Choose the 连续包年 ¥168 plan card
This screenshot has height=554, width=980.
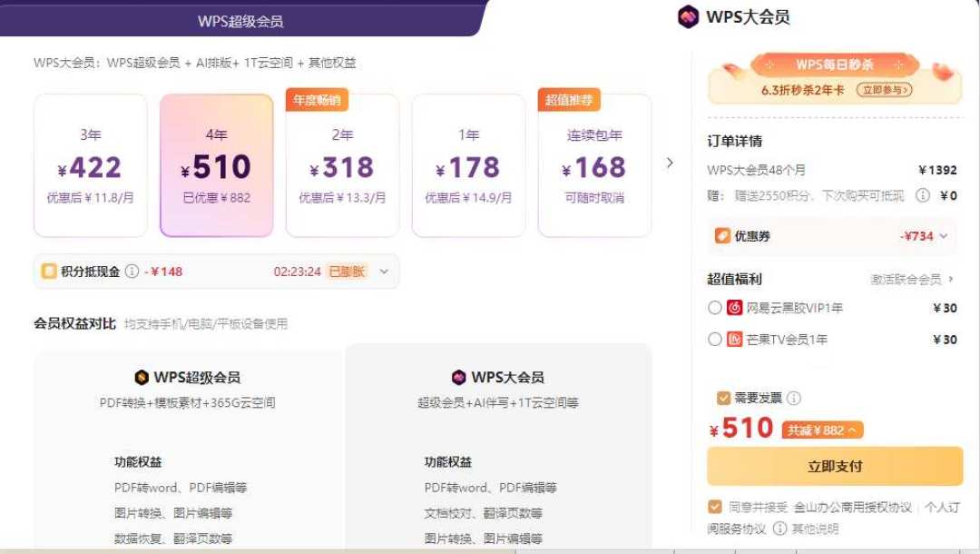click(x=594, y=165)
